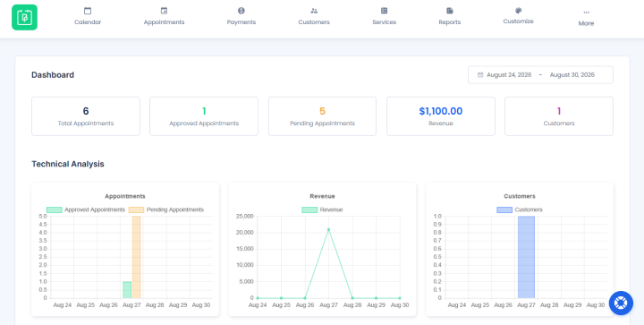Click the calendar icon in date range

(480, 75)
